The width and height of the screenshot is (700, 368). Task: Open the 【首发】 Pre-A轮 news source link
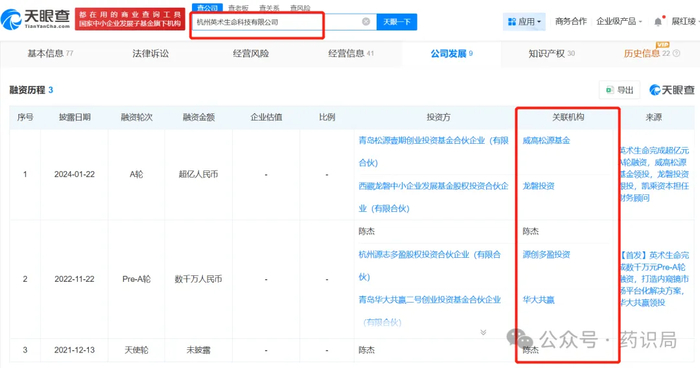tap(654, 279)
